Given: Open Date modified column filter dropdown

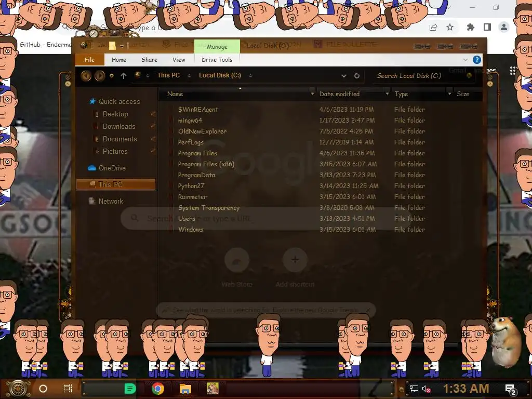Looking at the screenshot, I should click(387, 94).
